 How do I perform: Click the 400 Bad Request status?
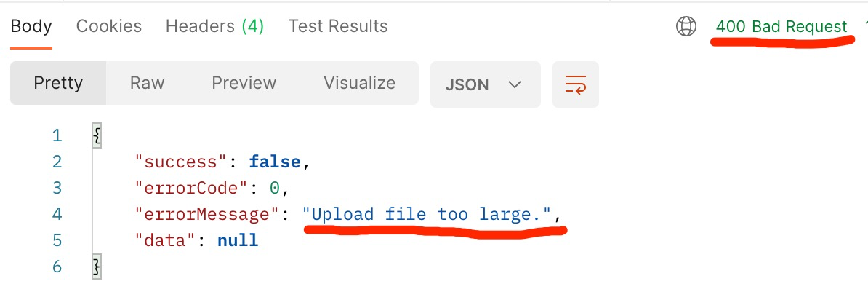(781, 27)
